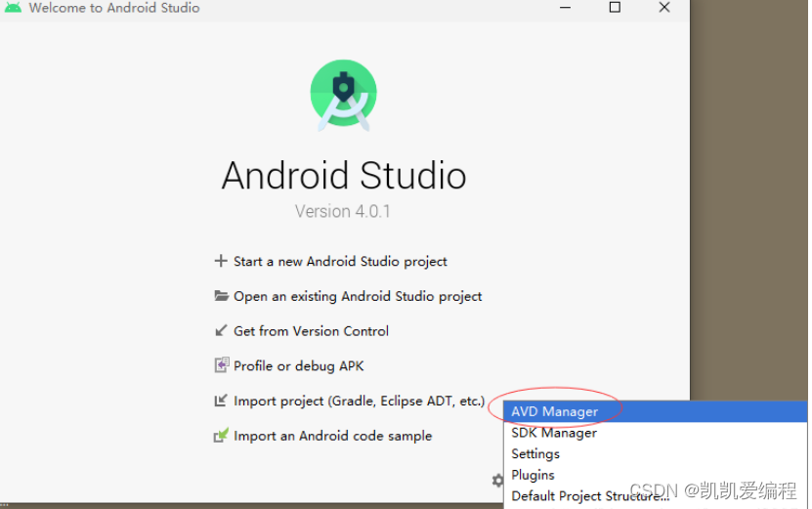
Task: Click the folder icon beside Open an existing project
Action: pos(221,296)
